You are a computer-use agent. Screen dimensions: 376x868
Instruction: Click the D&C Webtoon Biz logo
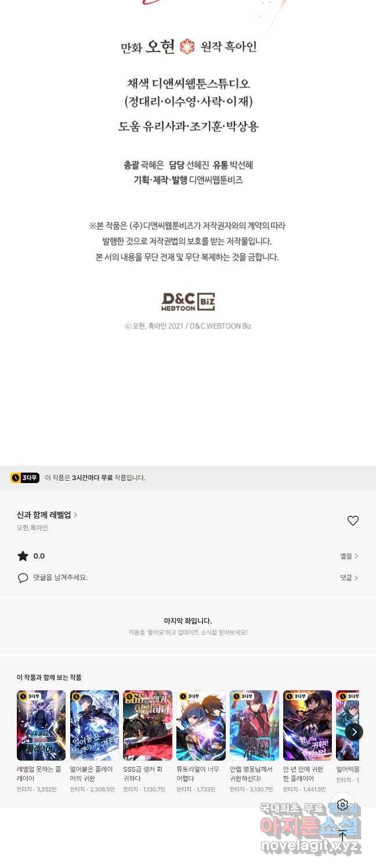(188, 301)
